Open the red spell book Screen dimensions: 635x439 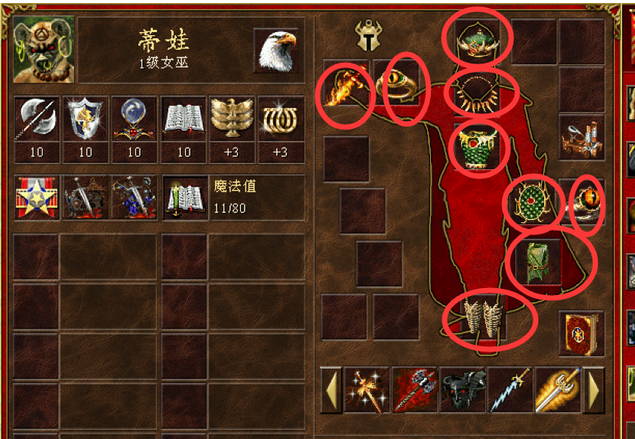pos(582,333)
